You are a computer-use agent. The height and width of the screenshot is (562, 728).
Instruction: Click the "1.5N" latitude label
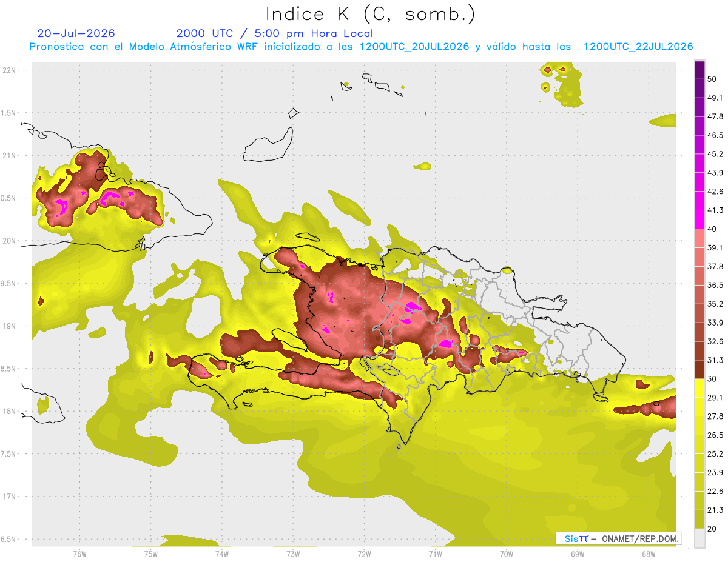9,113
